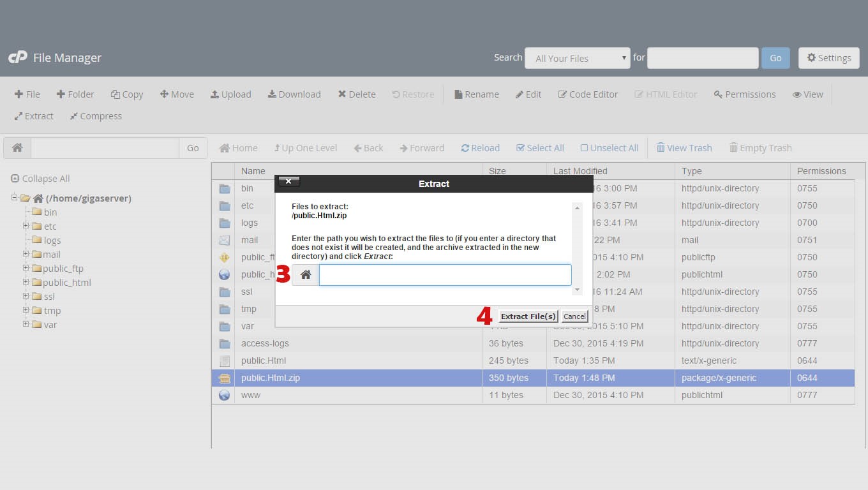This screenshot has width=868, height=490.
Task: Open the Permissions tool
Action: (x=745, y=94)
